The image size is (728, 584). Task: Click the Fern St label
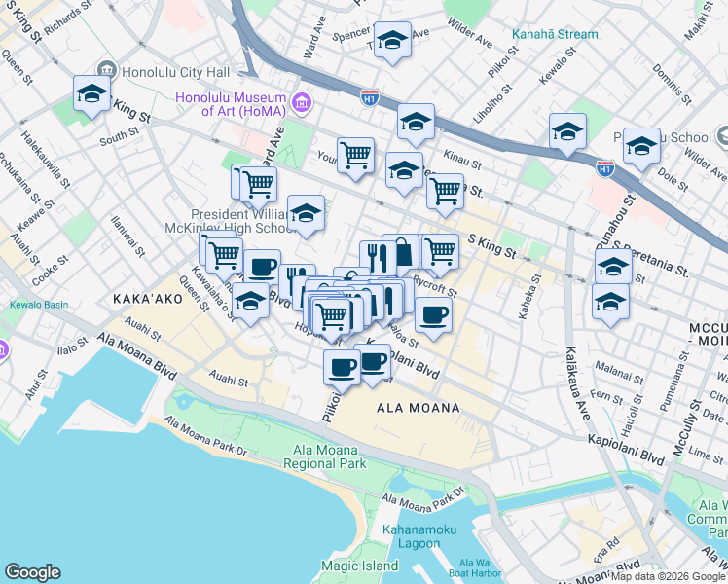coord(606,397)
